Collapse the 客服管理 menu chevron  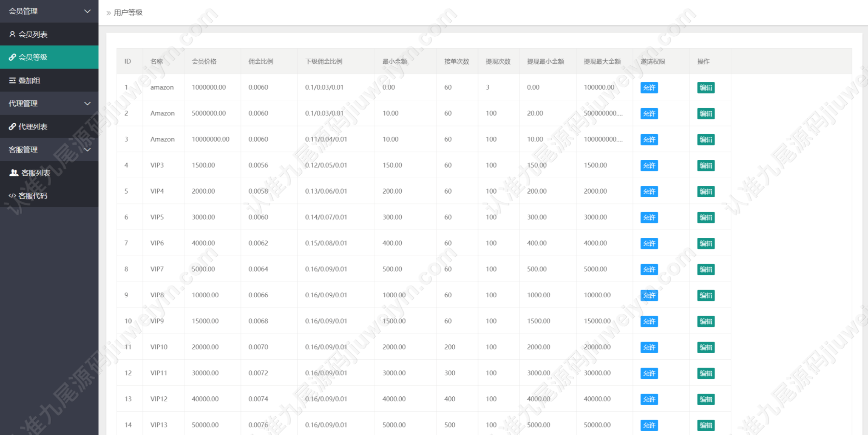click(87, 150)
